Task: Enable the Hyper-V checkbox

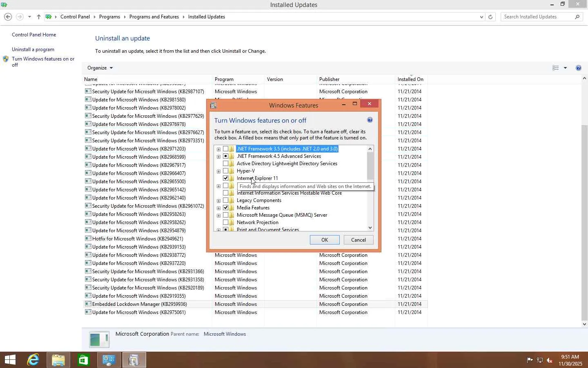Action: tap(225, 171)
